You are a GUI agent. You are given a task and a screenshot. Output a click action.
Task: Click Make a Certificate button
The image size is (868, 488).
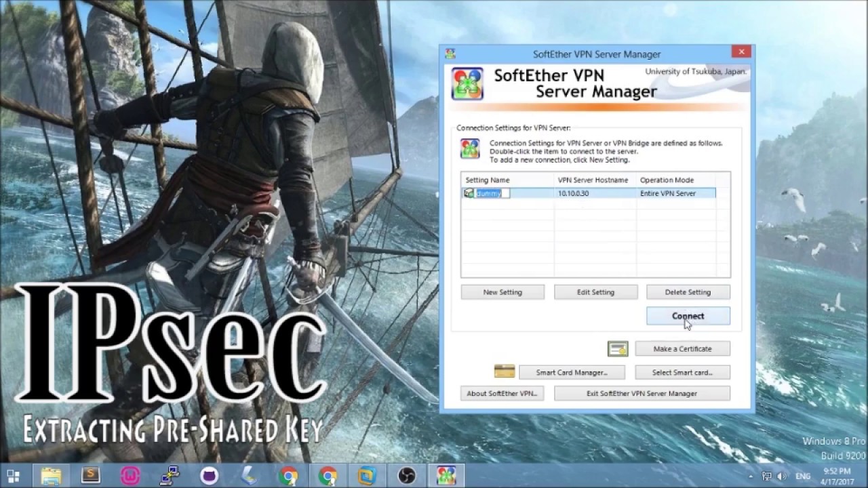[x=682, y=349]
